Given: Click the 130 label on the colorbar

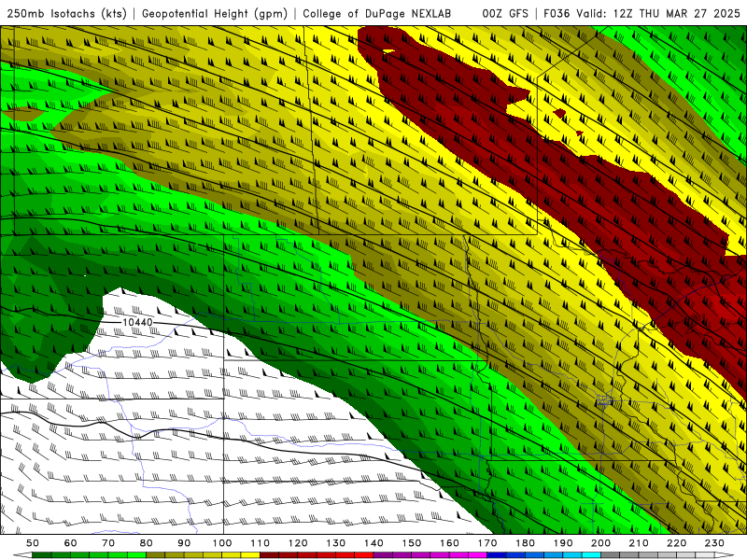Looking at the screenshot, I should (336, 543).
